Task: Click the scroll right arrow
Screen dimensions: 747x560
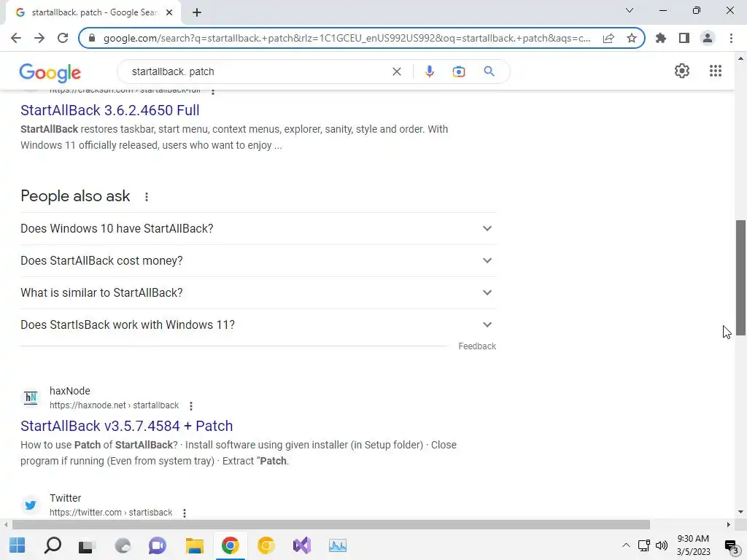Action: tap(729, 524)
